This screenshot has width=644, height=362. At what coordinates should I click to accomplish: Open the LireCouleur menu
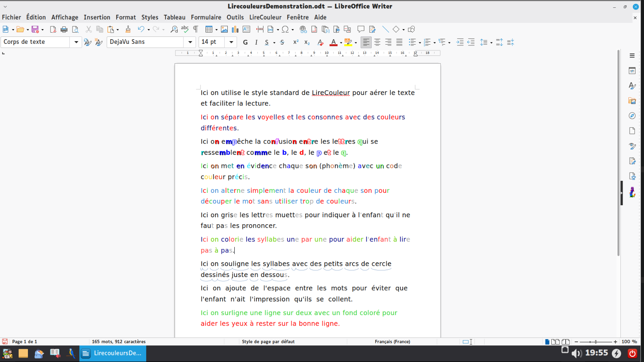tap(265, 17)
